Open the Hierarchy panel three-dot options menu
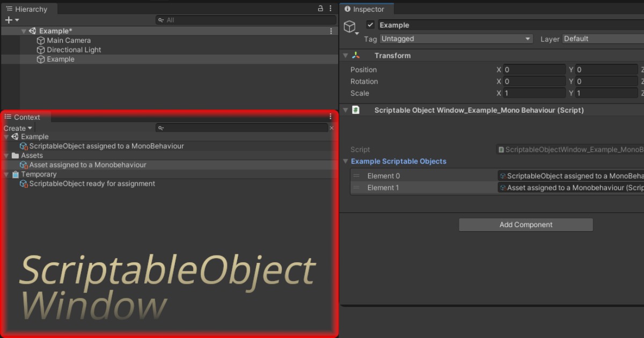The image size is (644, 338). [330, 9]
